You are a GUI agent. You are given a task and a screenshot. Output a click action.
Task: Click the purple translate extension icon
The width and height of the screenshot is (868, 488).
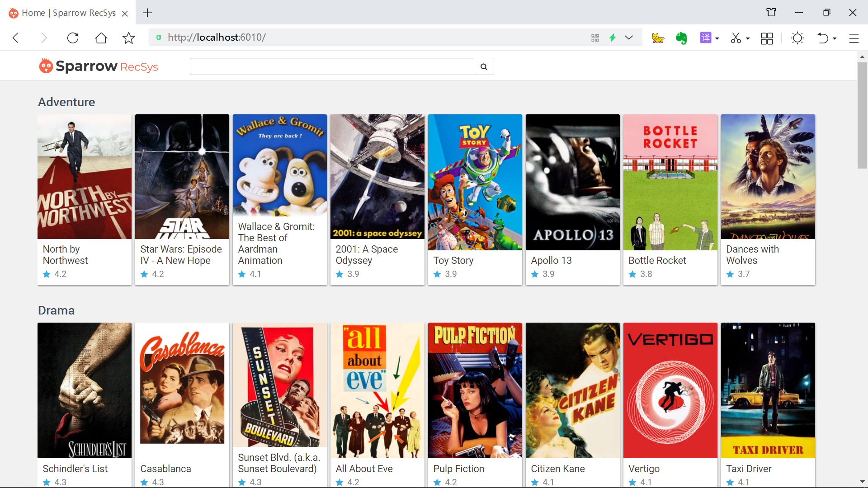pyautogui.click(x=705, y=38)
